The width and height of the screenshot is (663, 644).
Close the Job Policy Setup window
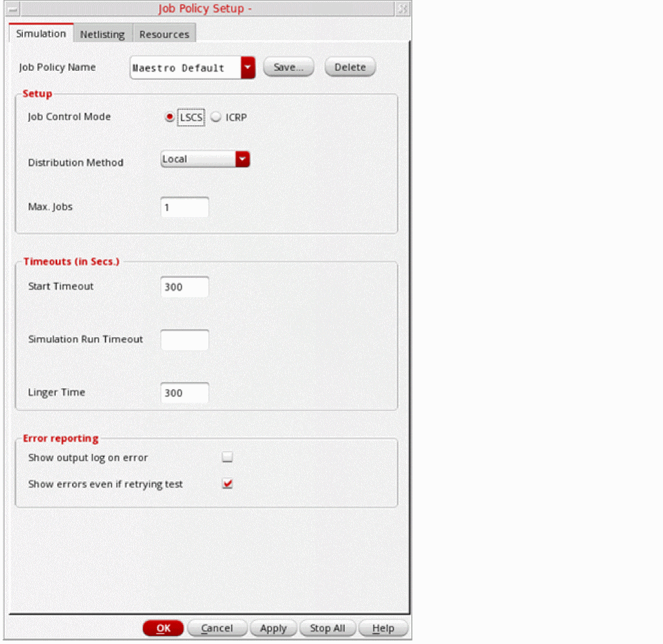coord(403,9)
